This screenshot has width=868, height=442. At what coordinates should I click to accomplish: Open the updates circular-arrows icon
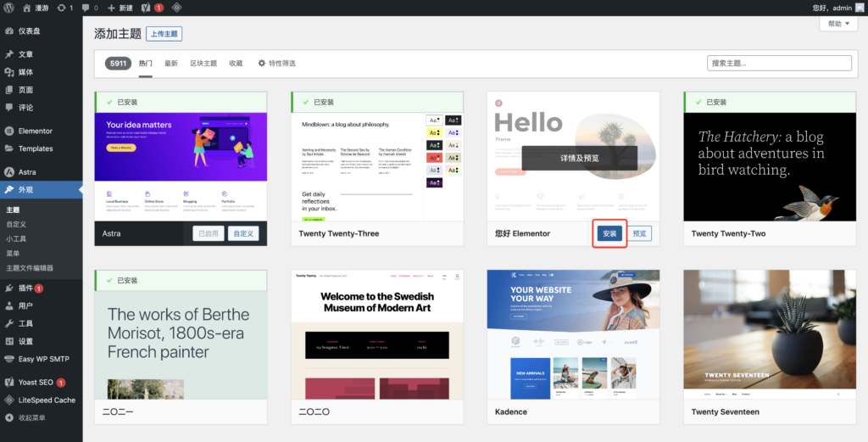[x=61, y=8]
